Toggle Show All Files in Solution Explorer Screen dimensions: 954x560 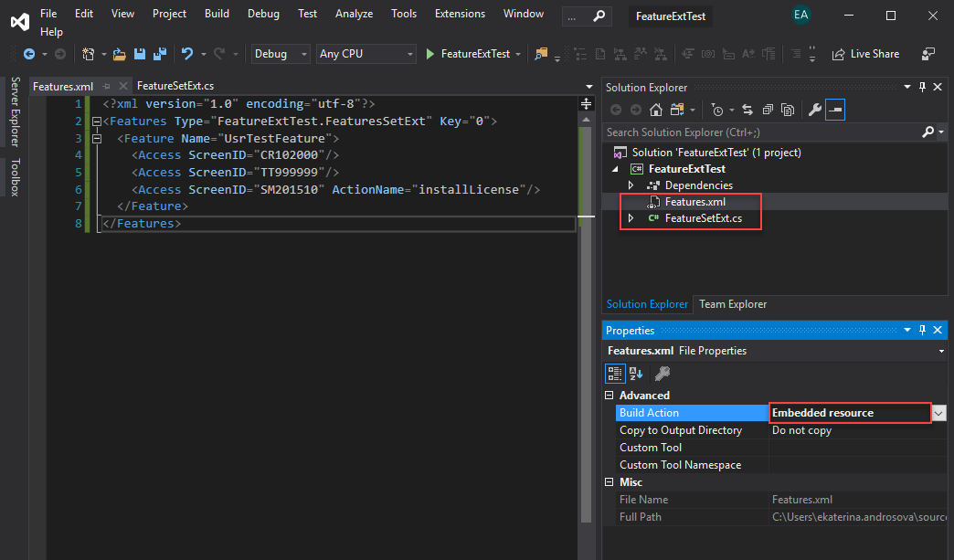click(786, 110)
